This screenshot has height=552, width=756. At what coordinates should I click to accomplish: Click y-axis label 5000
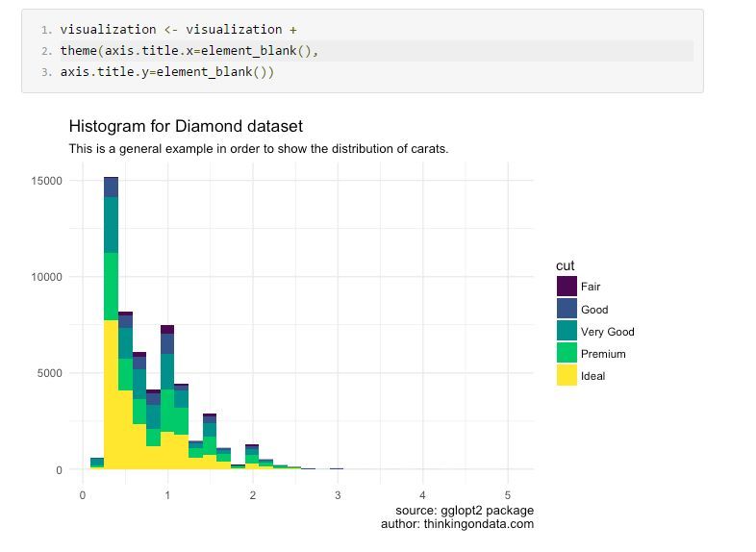50,373
